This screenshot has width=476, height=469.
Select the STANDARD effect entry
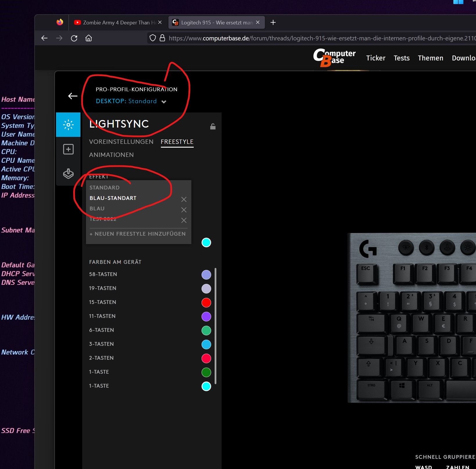tap(105, 188)
